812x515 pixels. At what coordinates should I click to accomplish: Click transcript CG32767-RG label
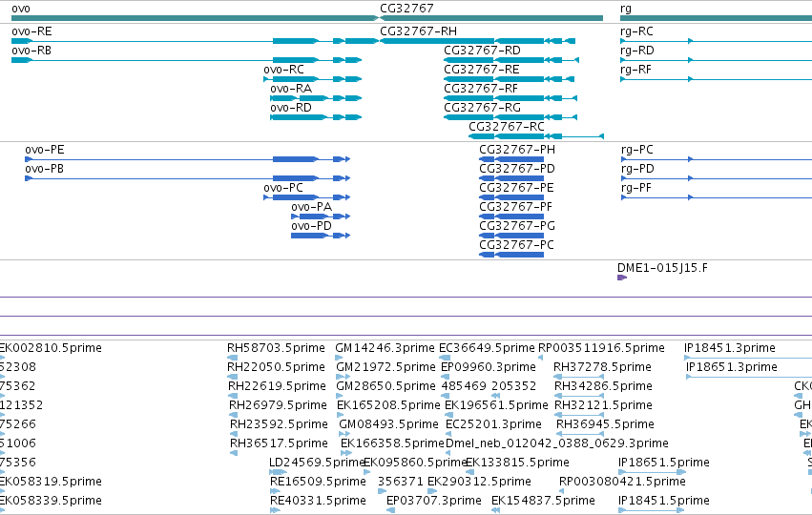coord(482,108)
